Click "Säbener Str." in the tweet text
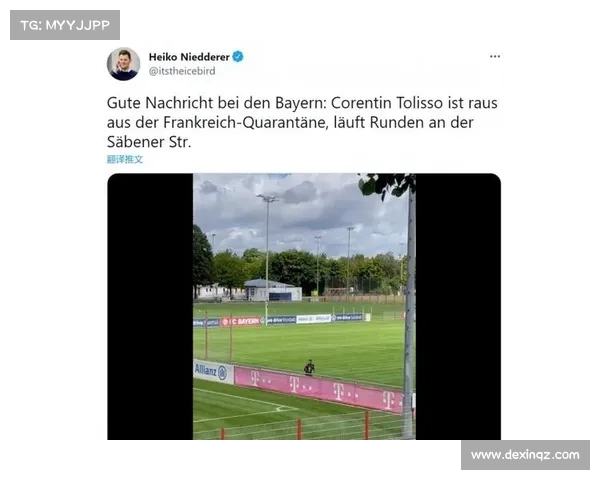 point(149,142)
